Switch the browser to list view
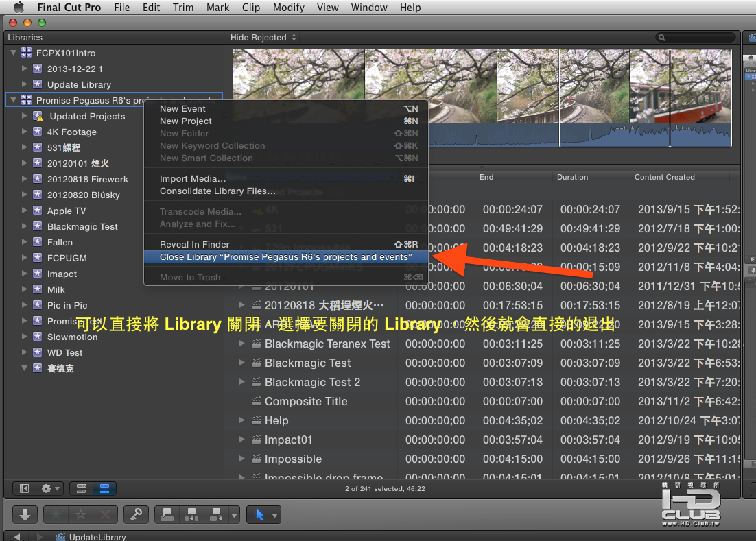The height and width of the screenshot is (541, 756). tap(104, 488)
